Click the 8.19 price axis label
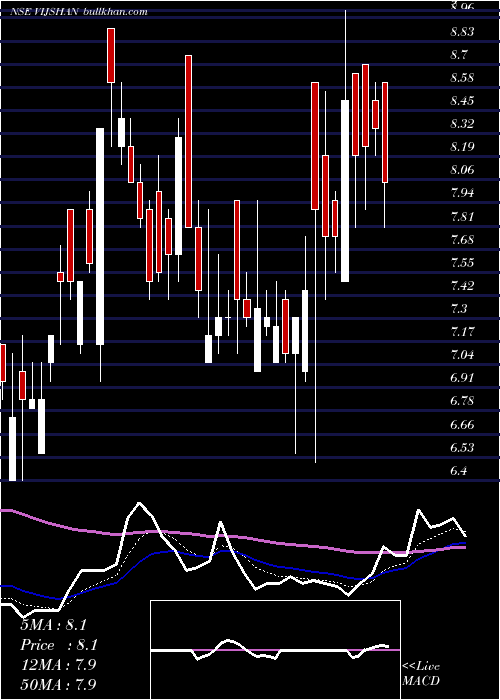This screenshot has height=700, width=500. click(x=462, y=147)
